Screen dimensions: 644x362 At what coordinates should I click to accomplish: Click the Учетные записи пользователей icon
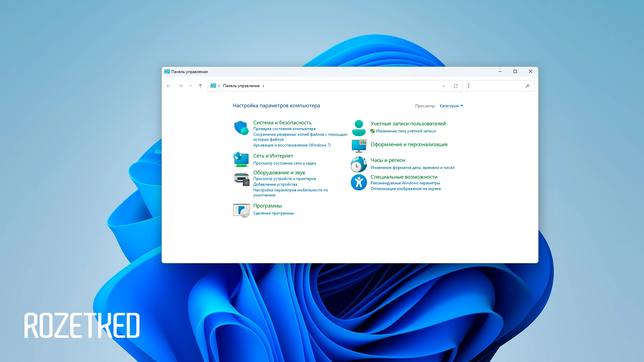pos(359,127)
